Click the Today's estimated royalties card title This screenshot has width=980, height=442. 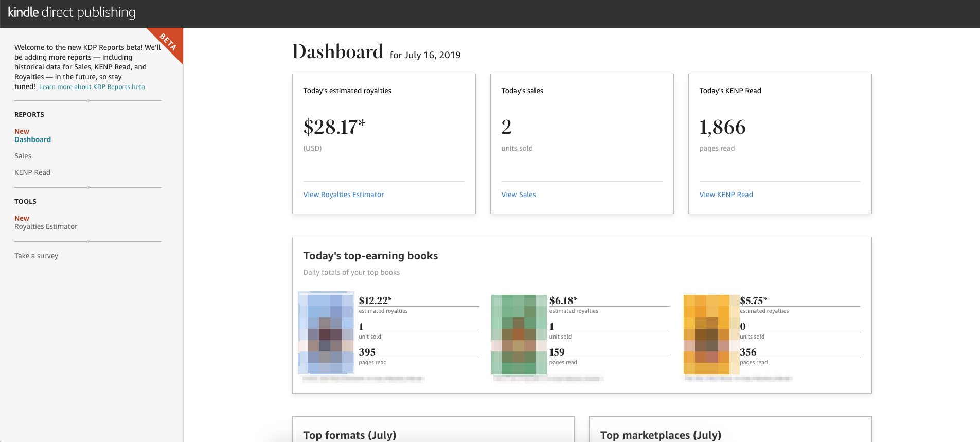pos(347,91)
